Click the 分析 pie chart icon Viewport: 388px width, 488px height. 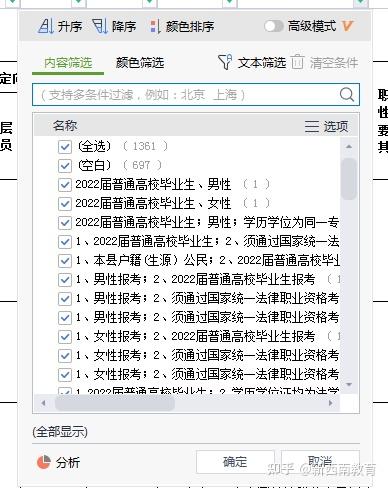[x=44, y=462]
